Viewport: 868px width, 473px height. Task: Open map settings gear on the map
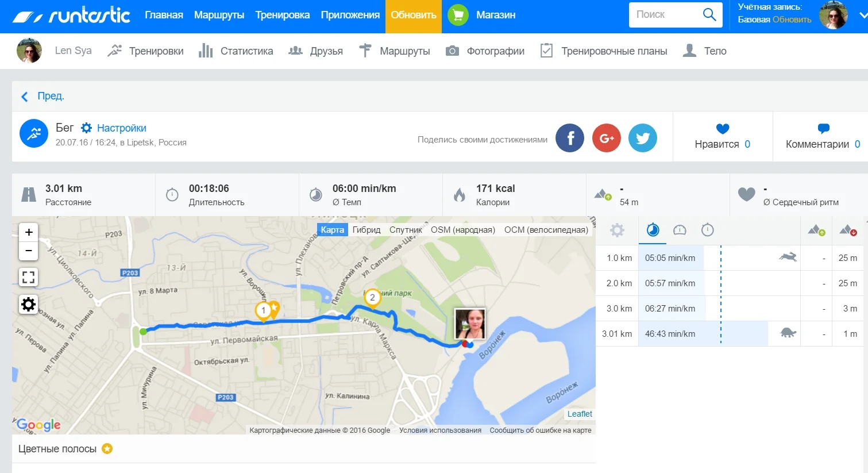[28, 304]
